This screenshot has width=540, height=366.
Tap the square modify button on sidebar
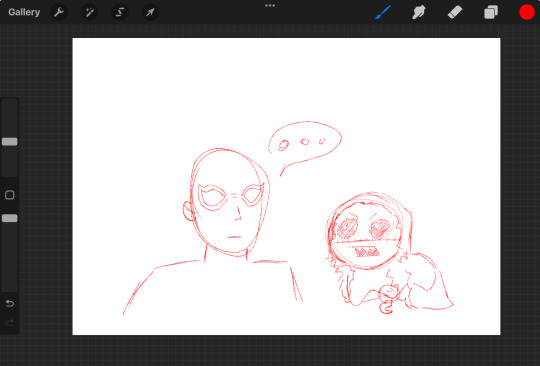coord(10,195)
